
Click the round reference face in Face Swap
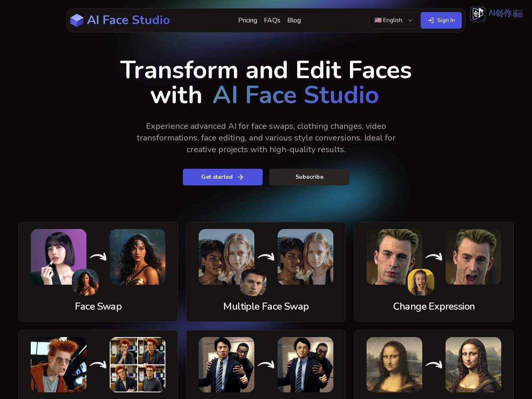(x=85, y=282)
